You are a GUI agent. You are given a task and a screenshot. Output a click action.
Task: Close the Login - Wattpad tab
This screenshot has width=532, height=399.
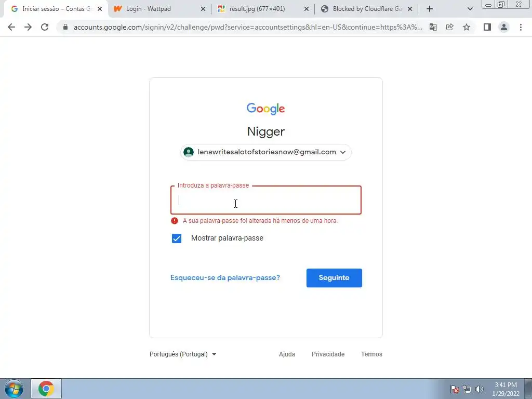pos(203,9)
